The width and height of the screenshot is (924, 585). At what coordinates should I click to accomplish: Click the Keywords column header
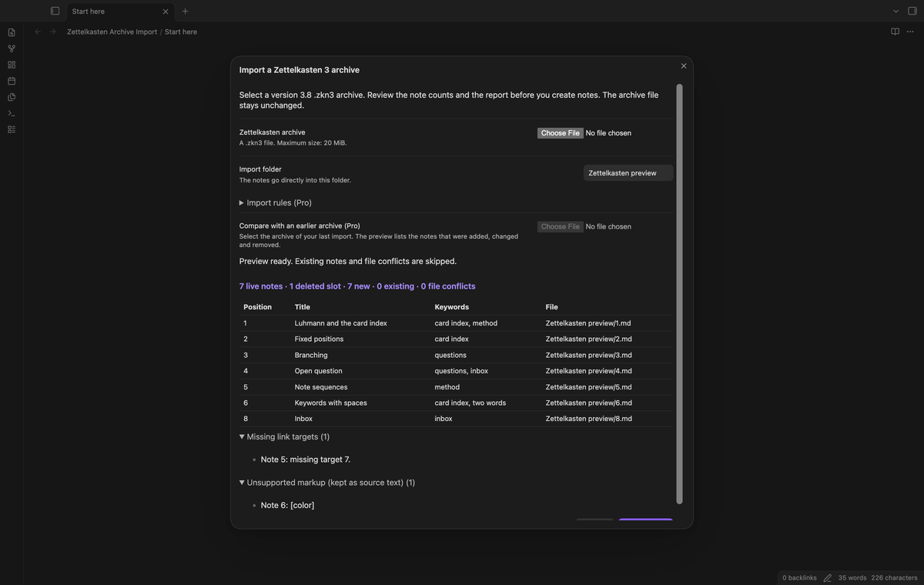click(452, 306)
